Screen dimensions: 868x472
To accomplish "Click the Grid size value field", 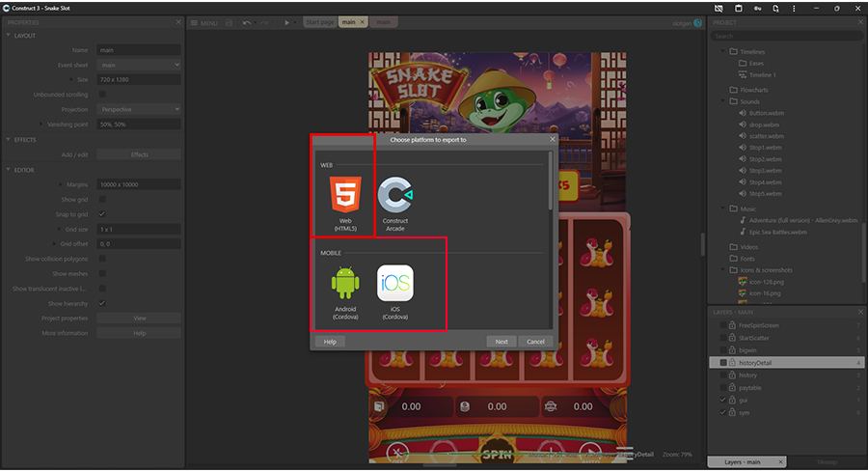I will (x=138, y=229).
